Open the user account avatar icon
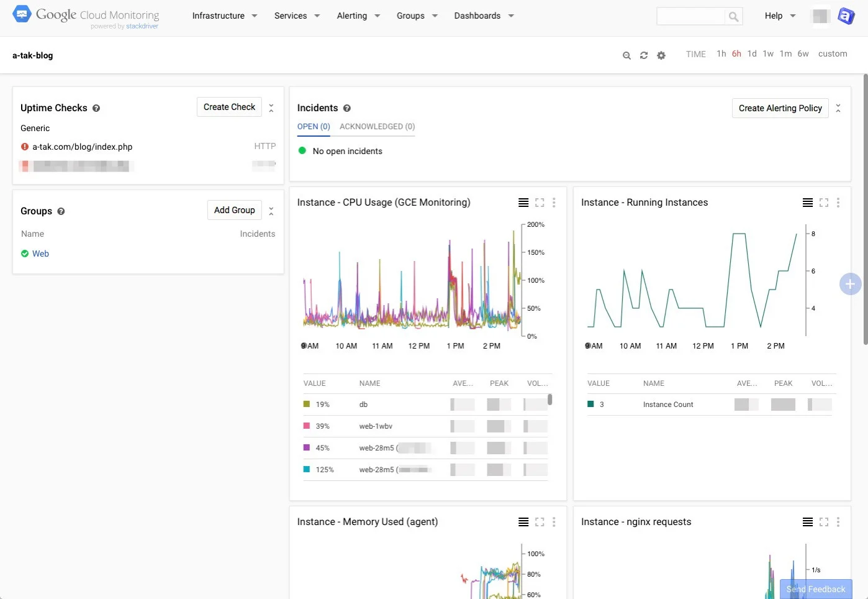 point(846,16)
